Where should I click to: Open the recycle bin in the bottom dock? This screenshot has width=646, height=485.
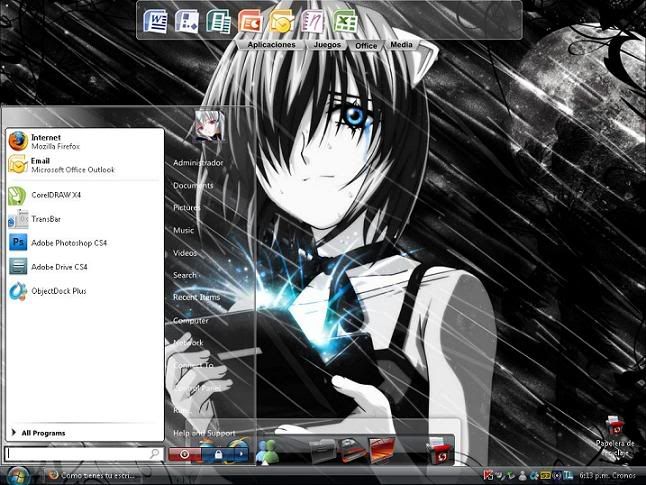pyautogui.click(x=439, y=450)
